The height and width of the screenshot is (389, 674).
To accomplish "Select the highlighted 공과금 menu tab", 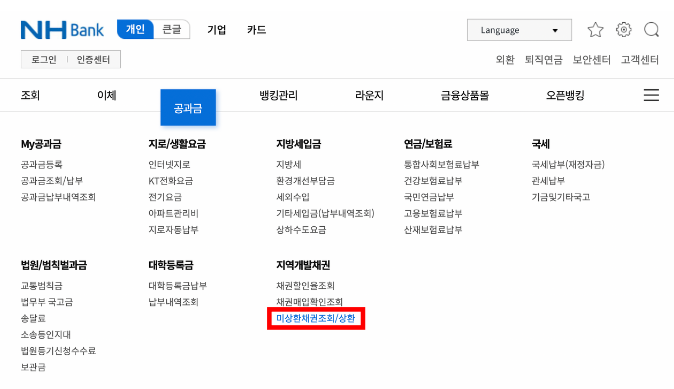I will (x=188, y=107).
